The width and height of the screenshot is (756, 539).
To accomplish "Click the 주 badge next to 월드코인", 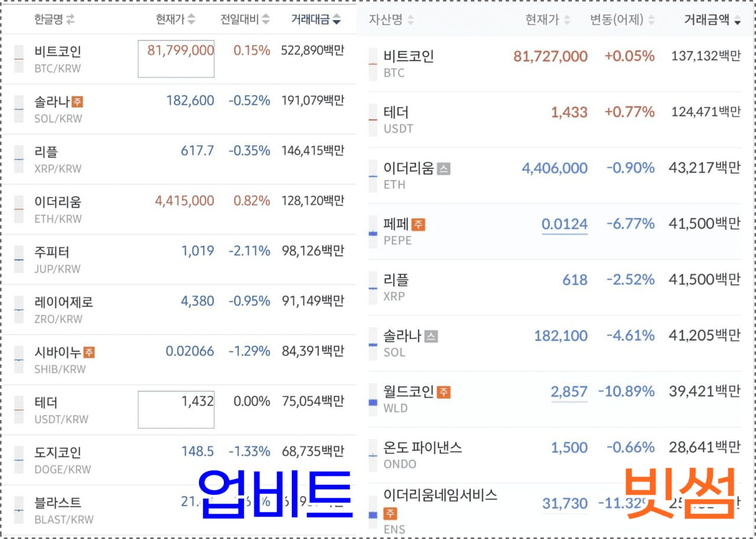I will [x=444, y=392].
